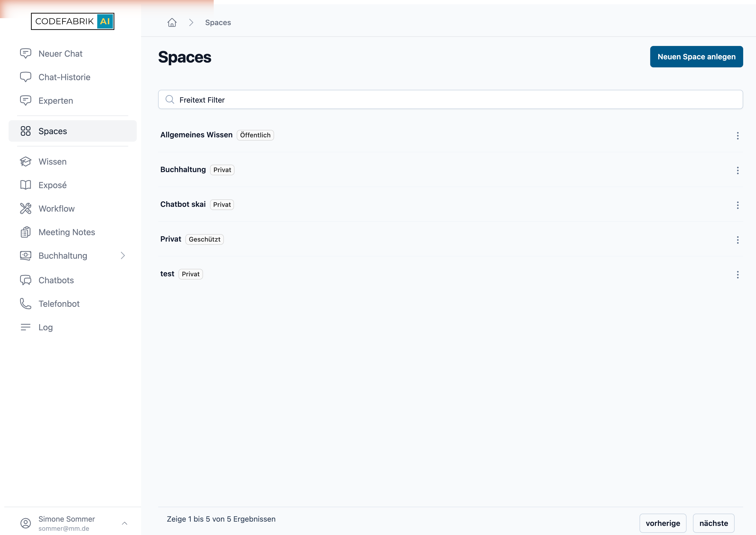This screenshot has width=756, height=535.
Task: Click the magnifier icon in the filter field
Action: click(x=170, y=99)
